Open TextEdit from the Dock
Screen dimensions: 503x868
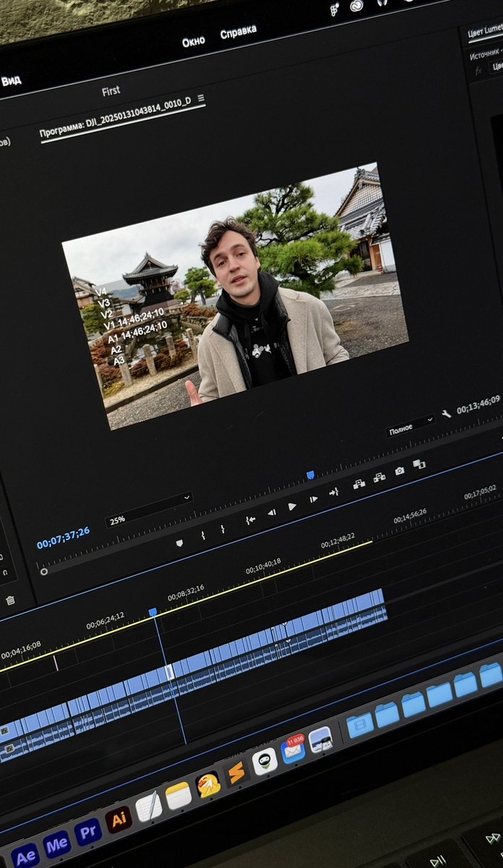[x=149, y=807]
